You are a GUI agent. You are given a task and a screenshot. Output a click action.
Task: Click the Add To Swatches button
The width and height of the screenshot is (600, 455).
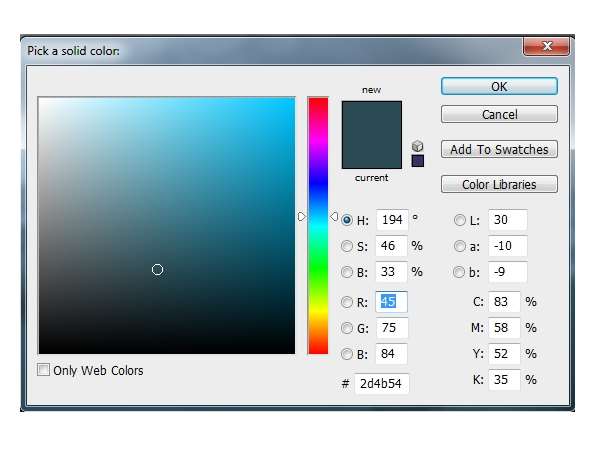499,149
